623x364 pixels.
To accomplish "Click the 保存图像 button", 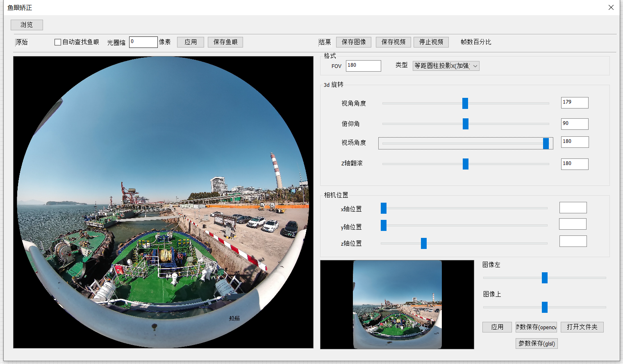I will click(x=354, y=42).
